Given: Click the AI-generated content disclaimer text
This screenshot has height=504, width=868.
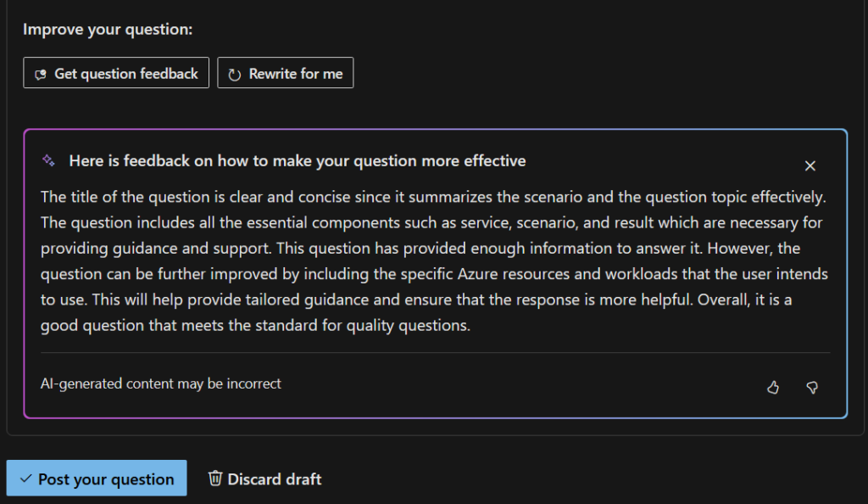Looking at the screenshot, I should click(161, 384).
